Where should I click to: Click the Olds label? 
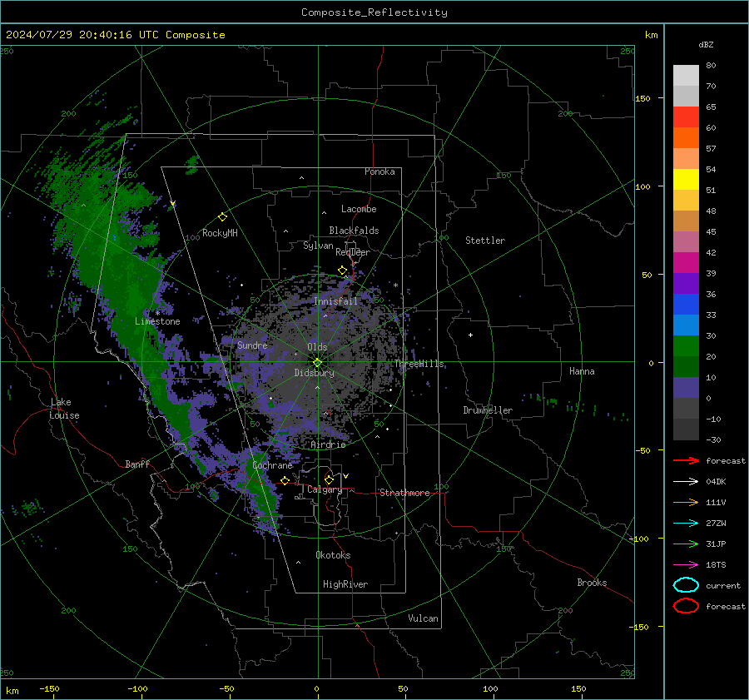click(x=317, y=347)
